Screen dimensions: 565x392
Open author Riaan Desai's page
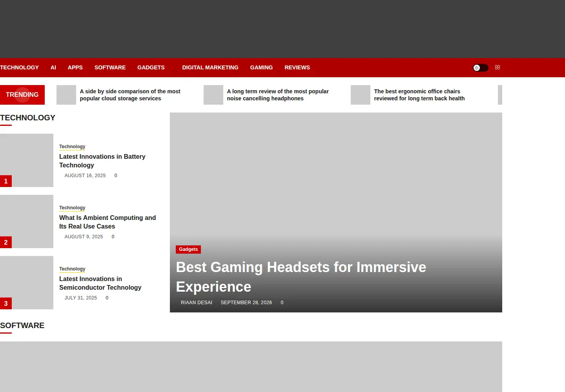click(197, 303)
